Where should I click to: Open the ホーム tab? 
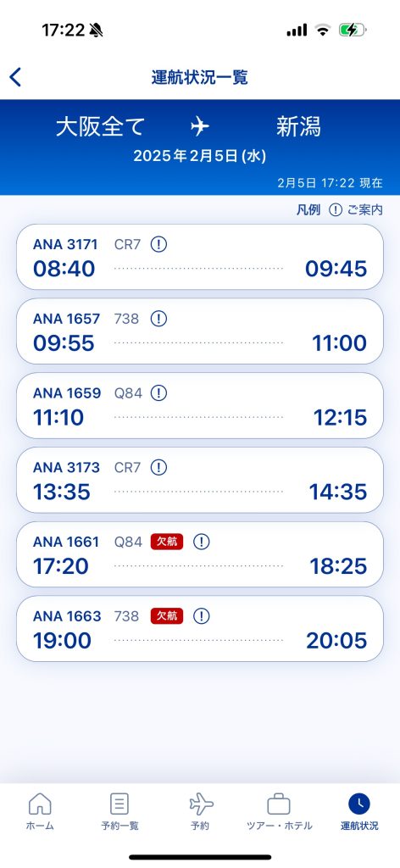pyautogui.click(x=40, y=811)
